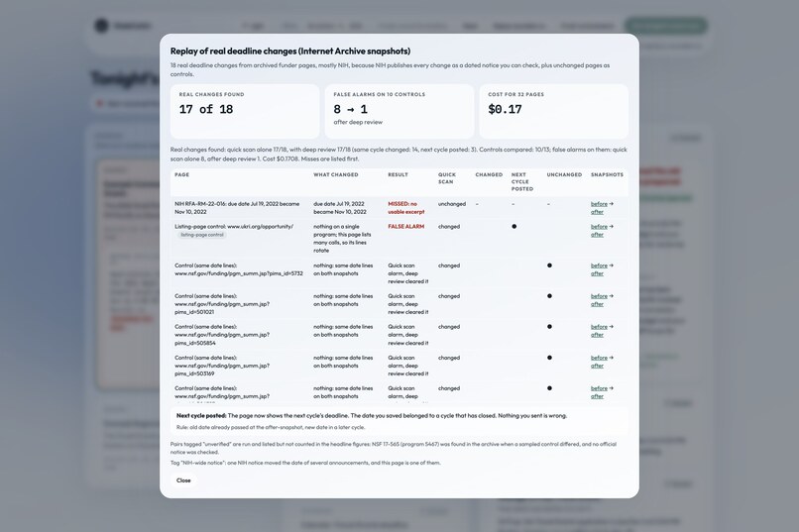Click the "CHANGED" column header

click(489, 174)
